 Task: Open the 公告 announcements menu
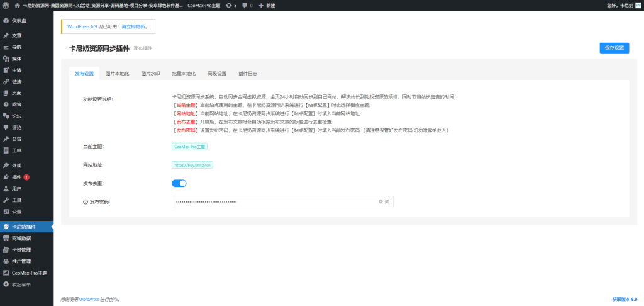click(x=26, y=139)
